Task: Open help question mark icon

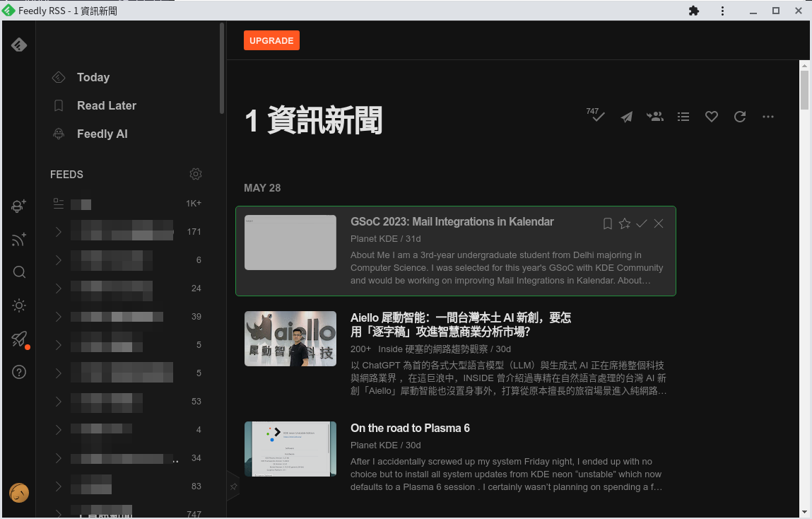Action: click(19, 372)
